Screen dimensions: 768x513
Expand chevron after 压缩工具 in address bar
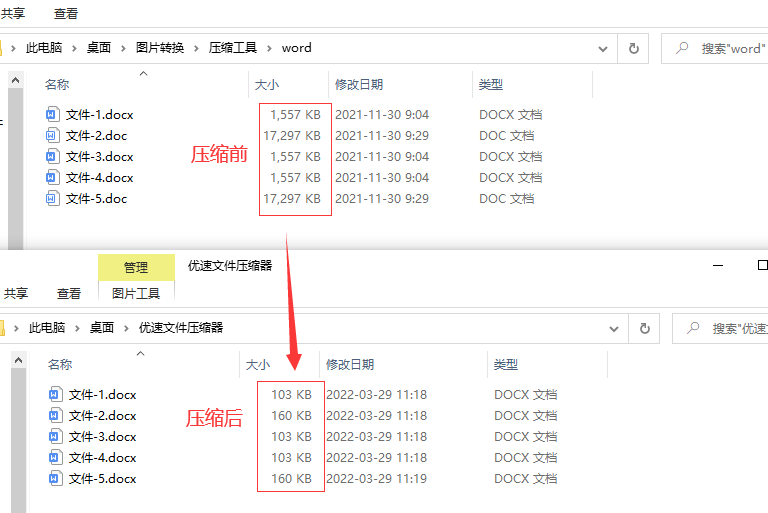(x=269, y=48)
